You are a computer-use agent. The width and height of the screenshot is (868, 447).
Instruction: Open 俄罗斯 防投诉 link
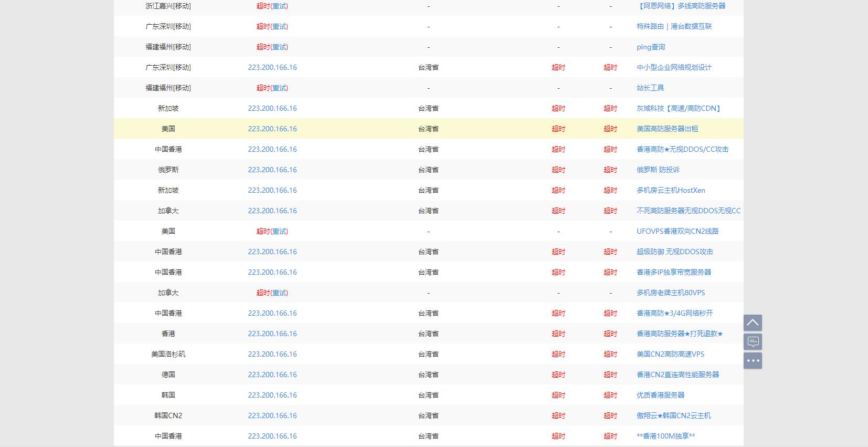(658, 170)
